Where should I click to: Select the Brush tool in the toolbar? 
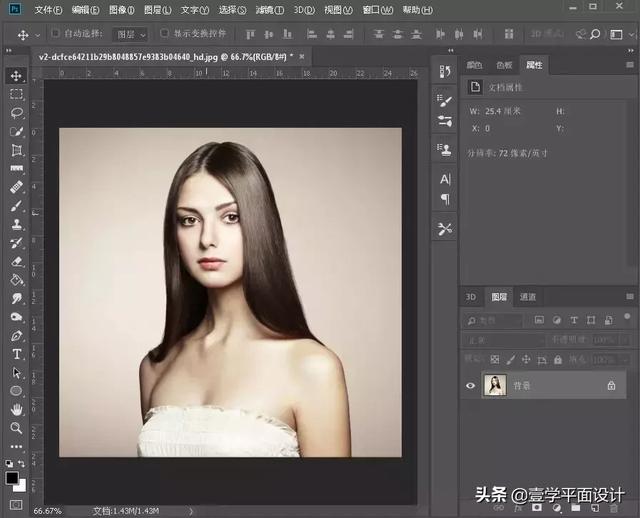tap(16, 206)
